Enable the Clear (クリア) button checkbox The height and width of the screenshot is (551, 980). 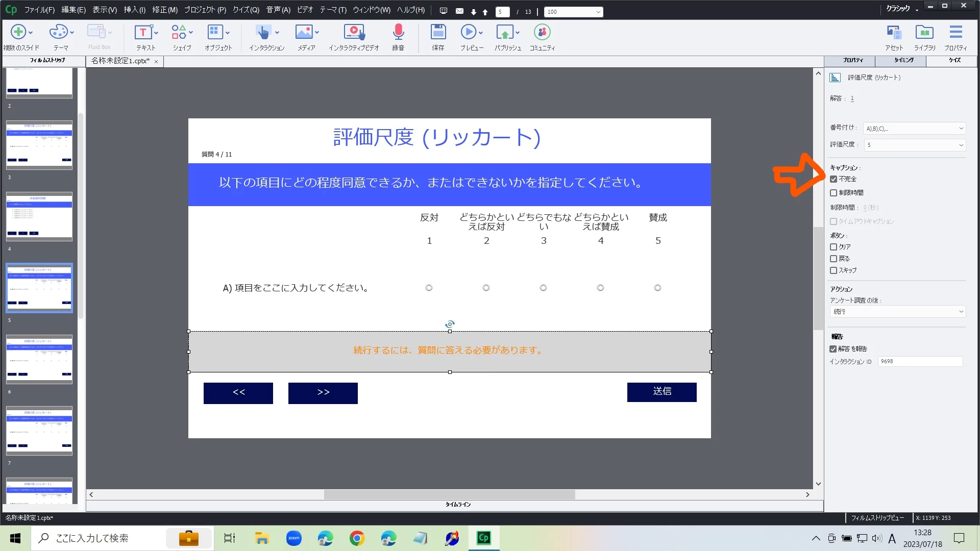coord(834,247)
